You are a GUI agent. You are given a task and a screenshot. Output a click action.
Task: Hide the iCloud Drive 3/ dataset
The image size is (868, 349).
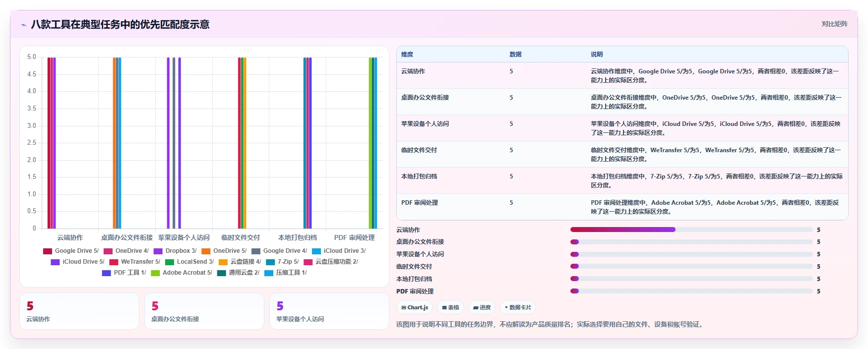(339, 251)
